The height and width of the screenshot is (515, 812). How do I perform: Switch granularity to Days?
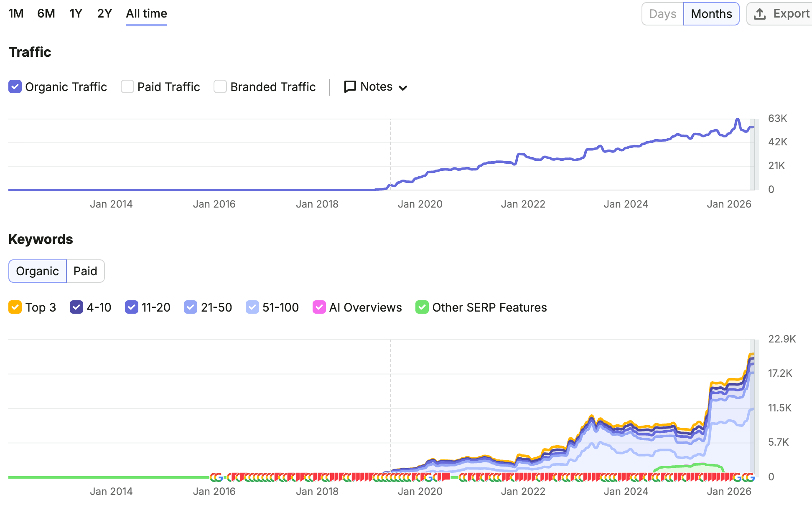click(663, 14)
